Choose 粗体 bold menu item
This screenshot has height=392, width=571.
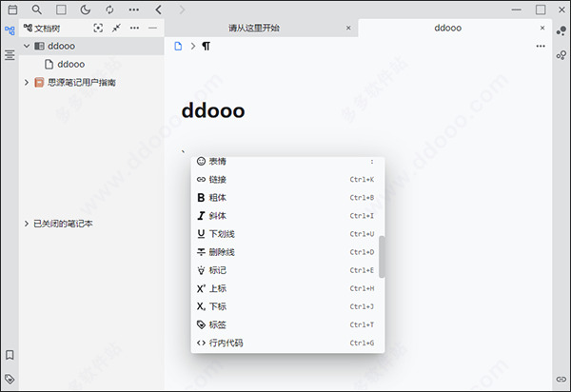pyautogui.click(x=287, y=198)
